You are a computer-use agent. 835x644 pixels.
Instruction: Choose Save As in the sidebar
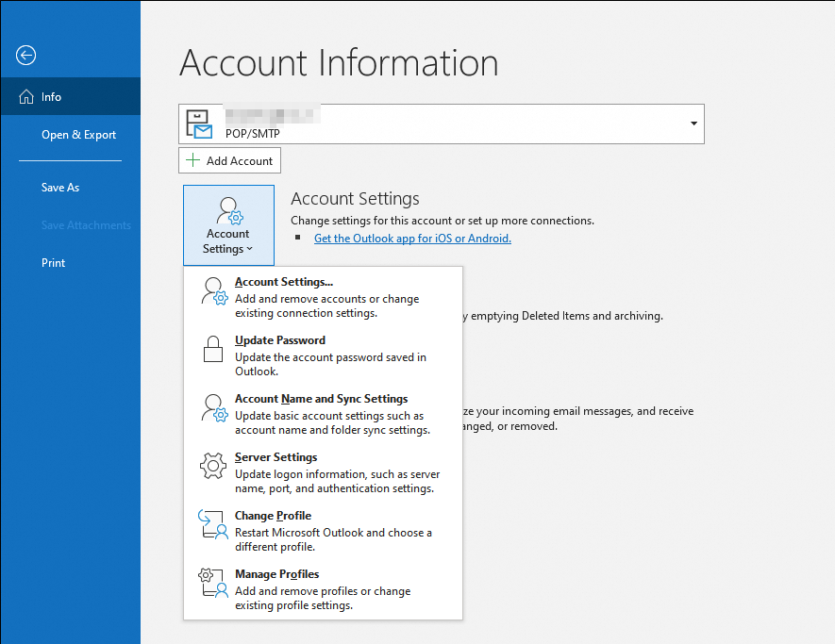(71, 188)
